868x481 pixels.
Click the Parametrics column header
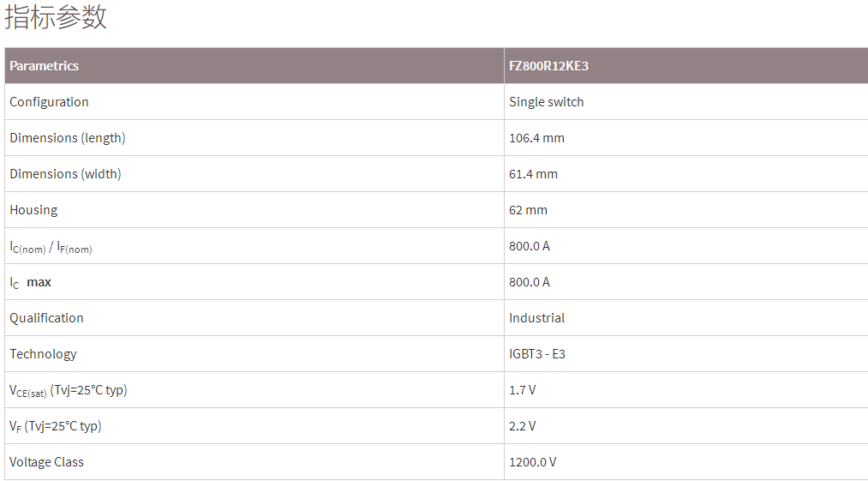[x=45, y=66]
